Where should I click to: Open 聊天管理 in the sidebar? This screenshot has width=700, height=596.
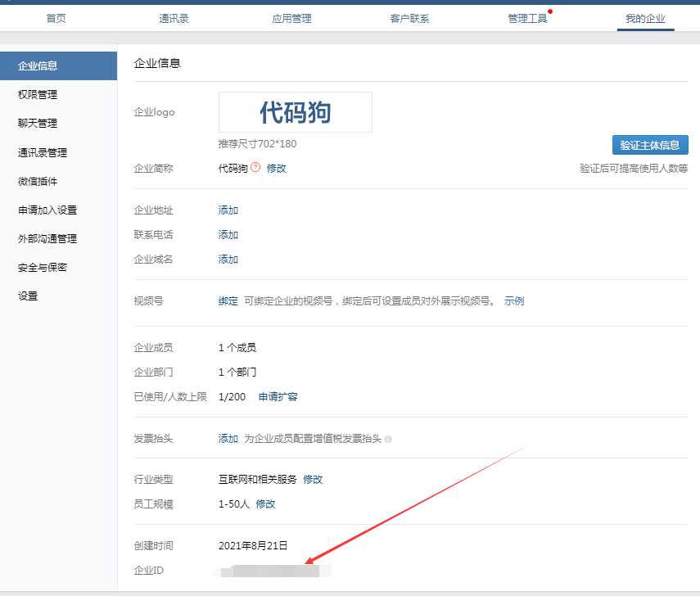38,124
